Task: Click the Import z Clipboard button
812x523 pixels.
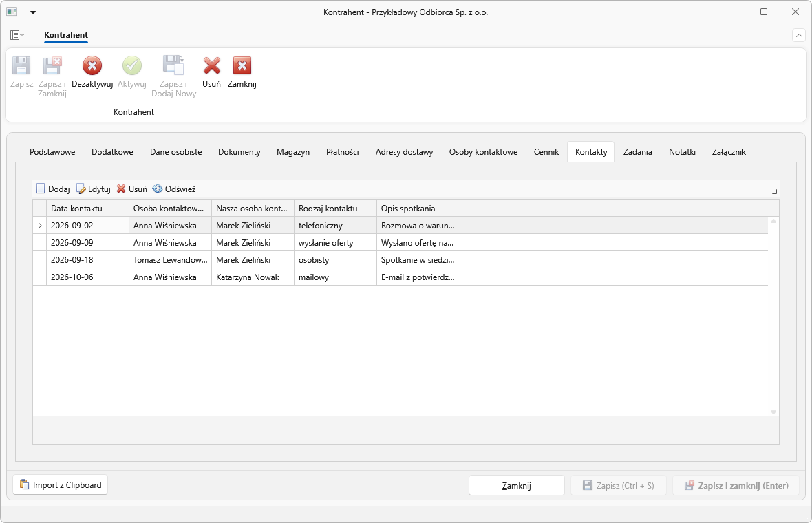Action: (x=60, y=484)
